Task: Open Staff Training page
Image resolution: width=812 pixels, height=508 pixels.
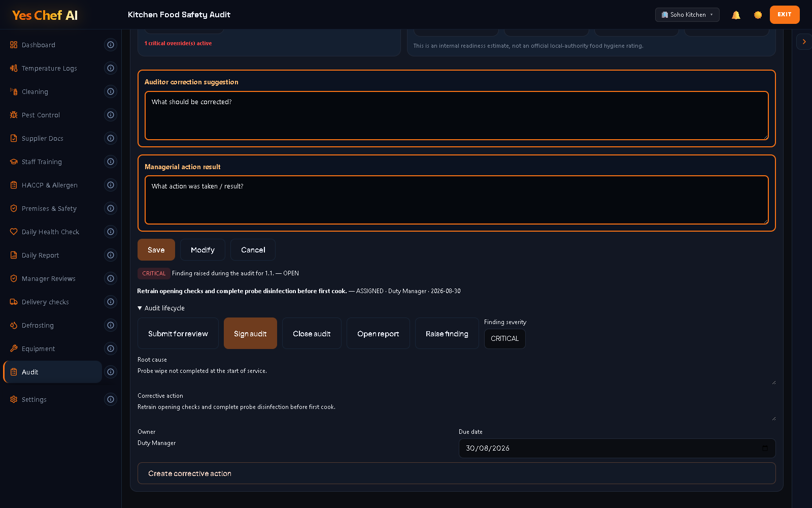Action: (53, 162)
